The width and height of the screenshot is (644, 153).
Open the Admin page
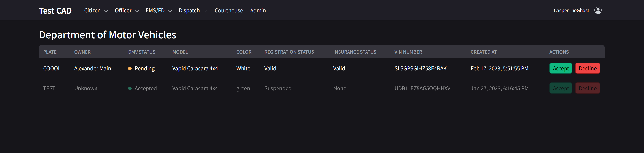258,10
